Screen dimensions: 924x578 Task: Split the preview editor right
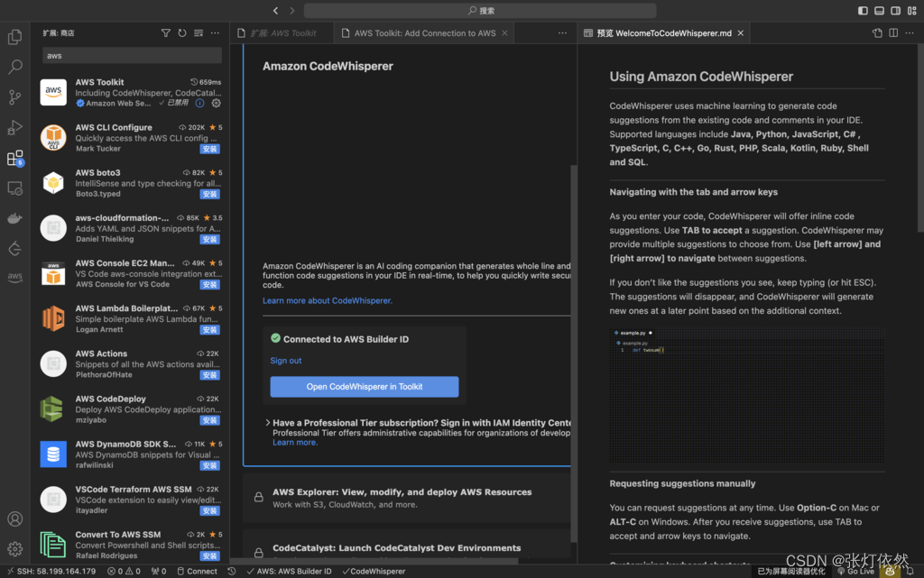coord(893,33)
